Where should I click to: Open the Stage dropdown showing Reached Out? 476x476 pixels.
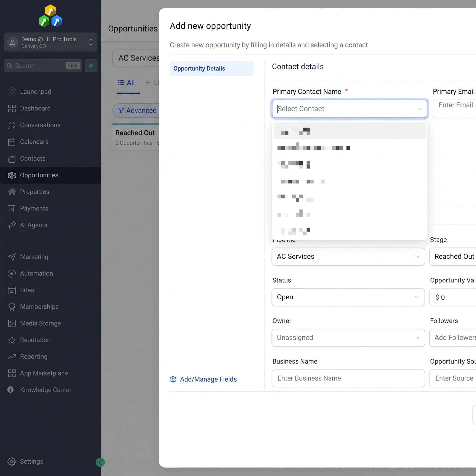pos(453,257)
